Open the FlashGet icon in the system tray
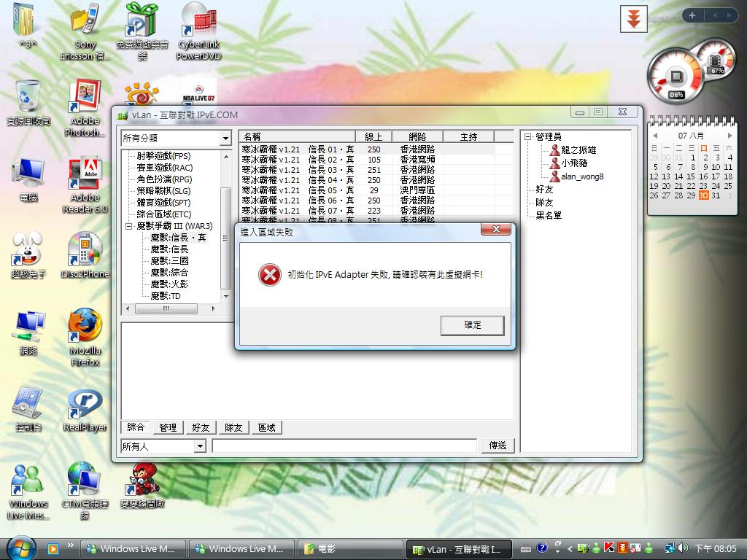The height and width of the screenshot is (560, 747). click(622, 548)
